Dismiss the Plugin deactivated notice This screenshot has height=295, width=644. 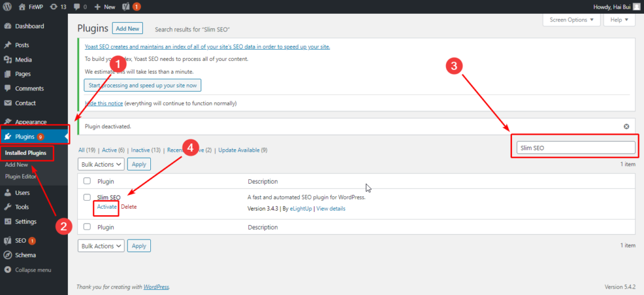[x=626, y=126]
